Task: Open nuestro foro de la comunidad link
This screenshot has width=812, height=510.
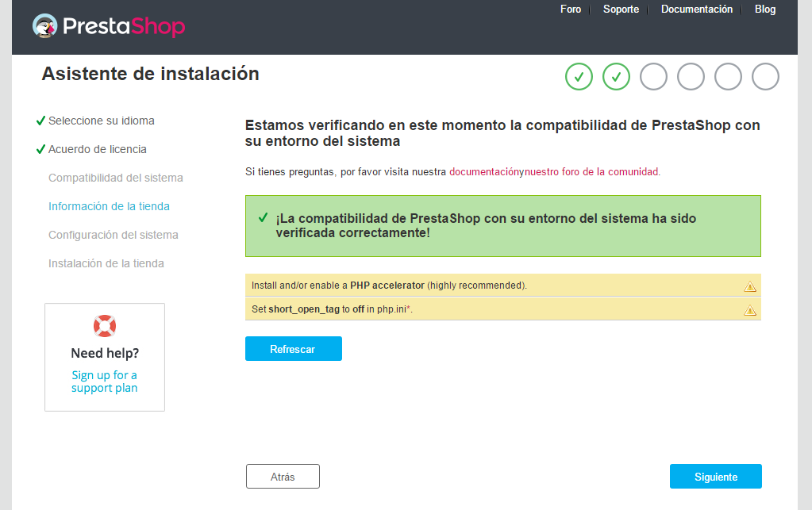Action: coord(592,172)
